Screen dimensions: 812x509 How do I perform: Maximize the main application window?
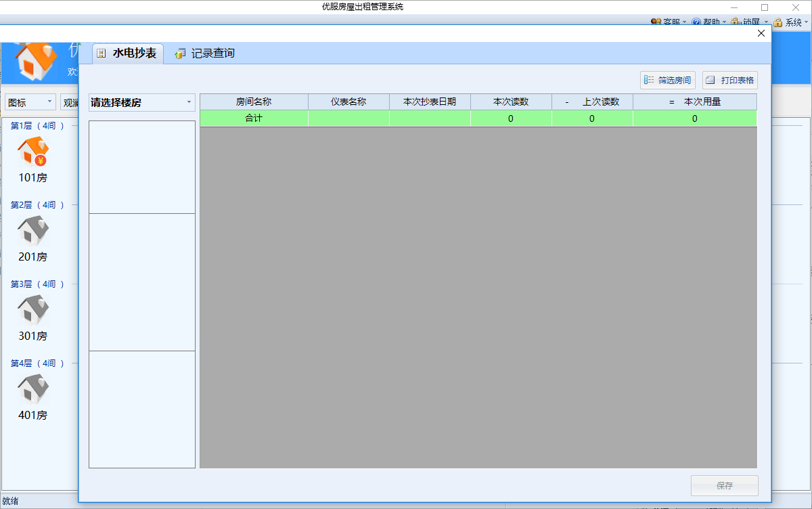pyautogui.click(x=765, y=7)
